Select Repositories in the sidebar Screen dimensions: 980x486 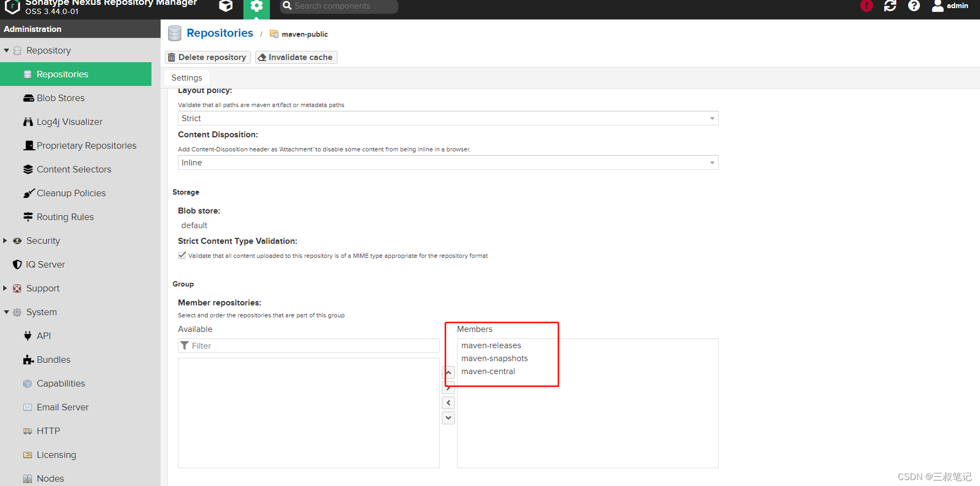pyautogui.click(x=76, y=74)
